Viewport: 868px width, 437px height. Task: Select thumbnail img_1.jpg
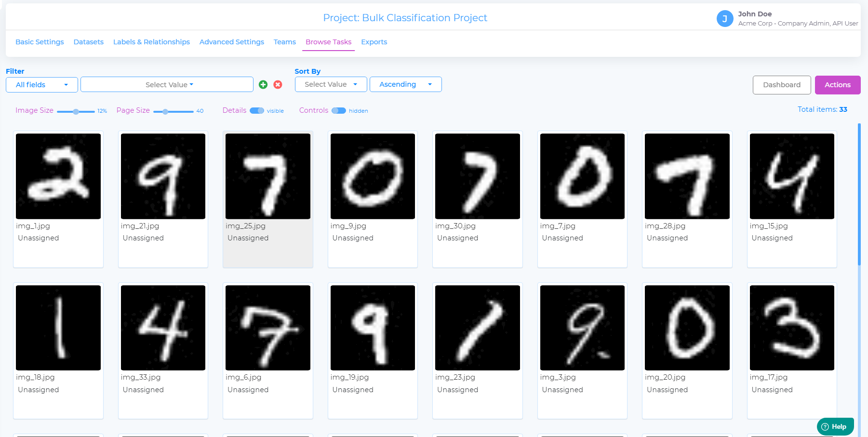[58, 176]
